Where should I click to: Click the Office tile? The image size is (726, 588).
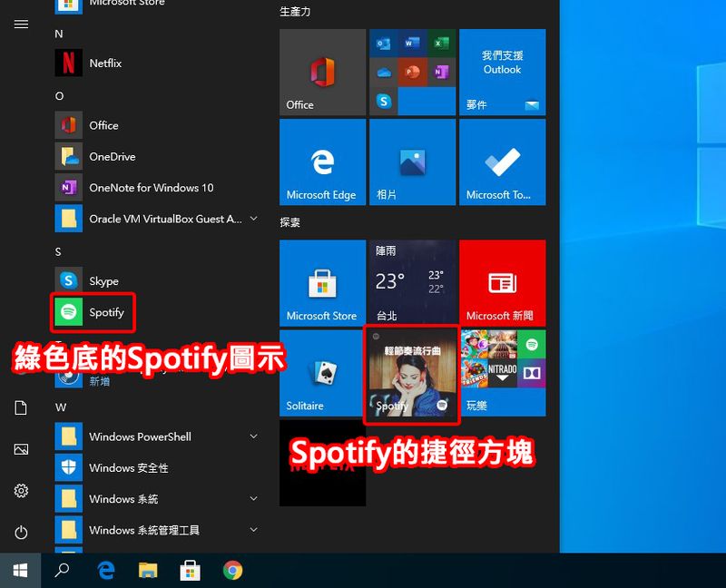pyautogui.click(x=323, y=73)
